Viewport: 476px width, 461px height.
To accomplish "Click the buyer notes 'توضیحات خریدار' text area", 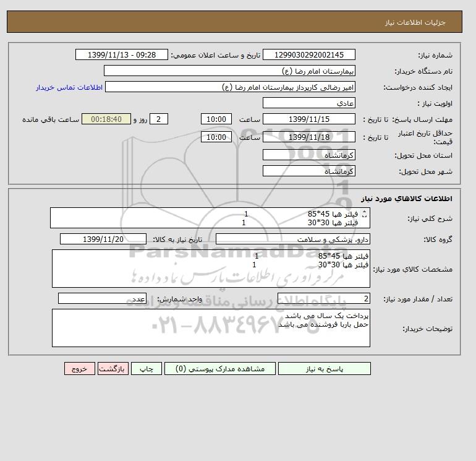I will pyautogui.click(x=211, y=328).
